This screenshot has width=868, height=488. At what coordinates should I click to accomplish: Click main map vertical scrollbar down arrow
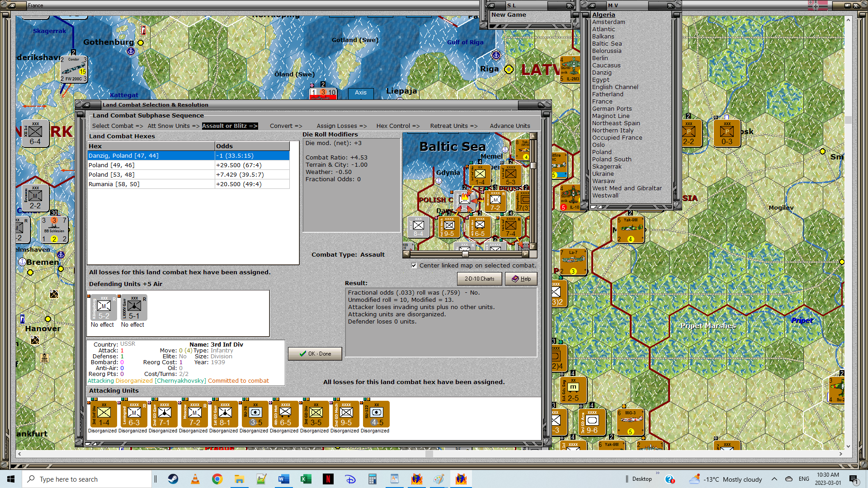848,446
